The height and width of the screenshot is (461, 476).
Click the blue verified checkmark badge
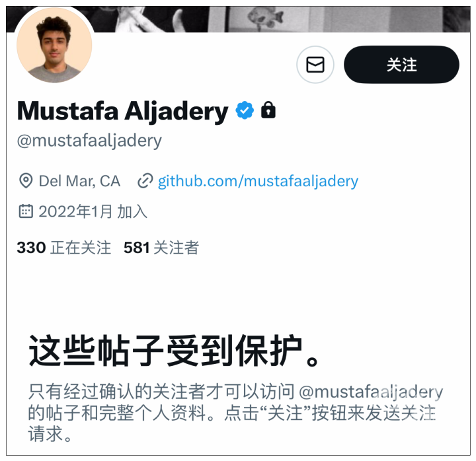coord(245,110)
